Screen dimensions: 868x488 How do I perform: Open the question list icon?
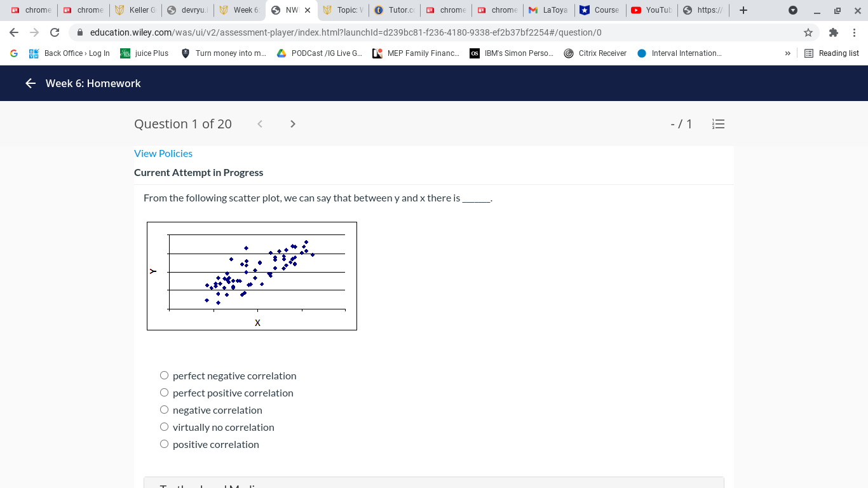[718, 124]
